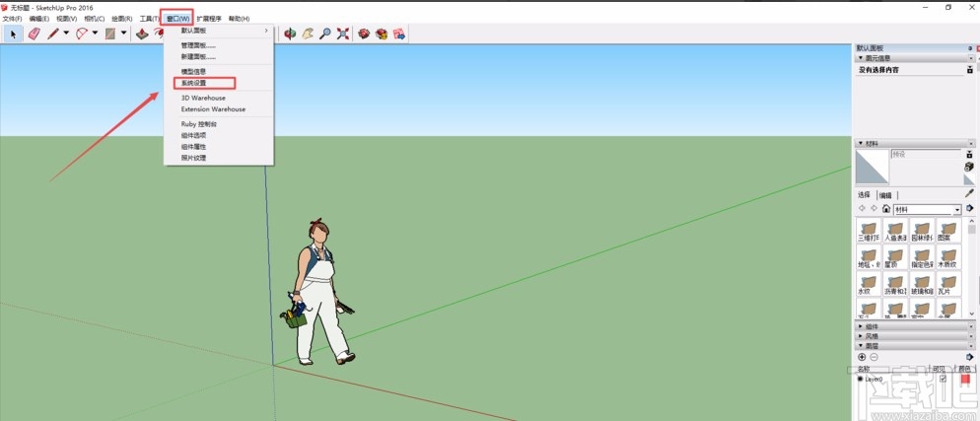Open the 相机(C) menu
Image resolution: width=980 pixels, height=421 pixels.
(x=95, y=19)
